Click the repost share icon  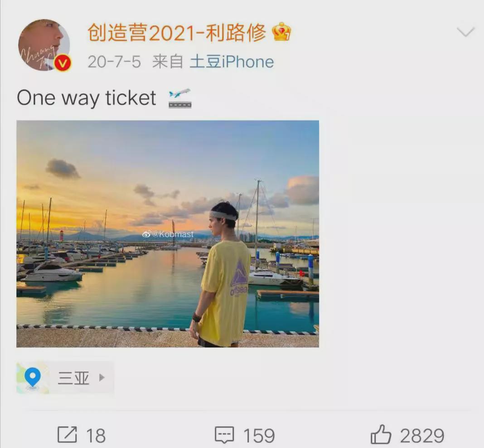pyautogui.click(x=67, y=435)
